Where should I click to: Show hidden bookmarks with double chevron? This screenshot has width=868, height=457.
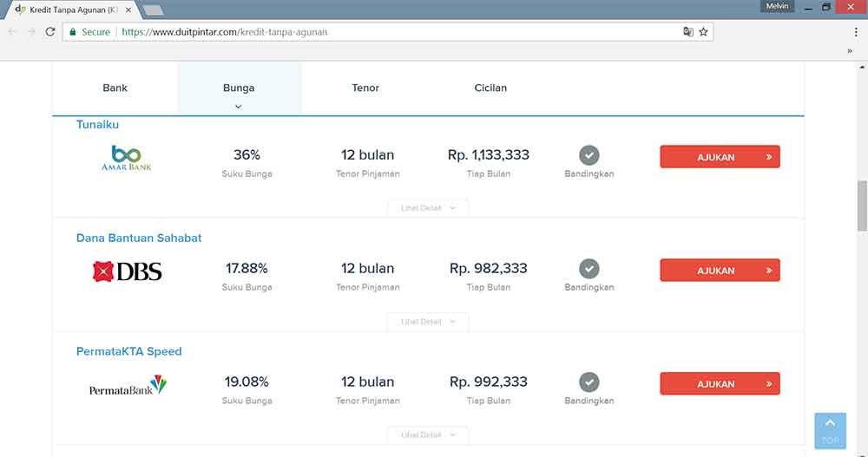850,51
